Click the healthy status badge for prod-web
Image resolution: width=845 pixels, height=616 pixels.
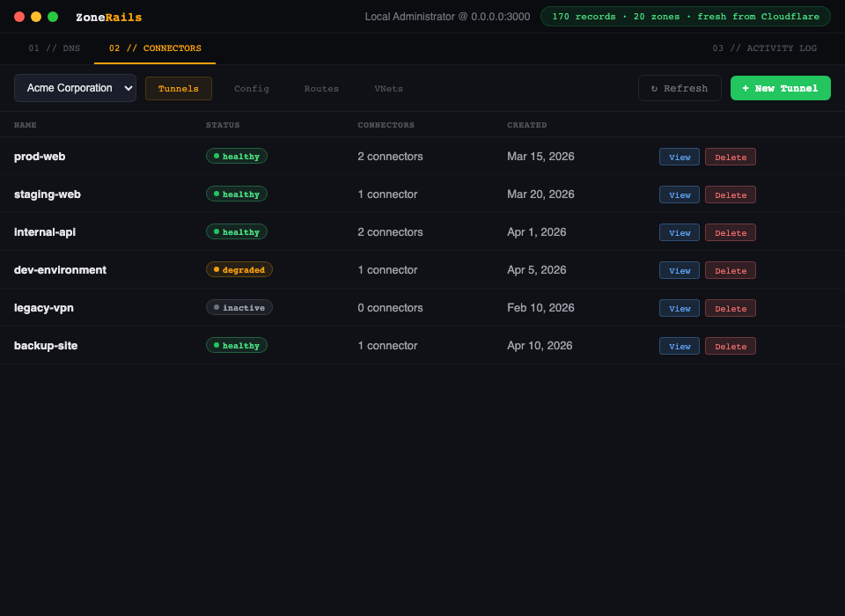click(237, 156)
